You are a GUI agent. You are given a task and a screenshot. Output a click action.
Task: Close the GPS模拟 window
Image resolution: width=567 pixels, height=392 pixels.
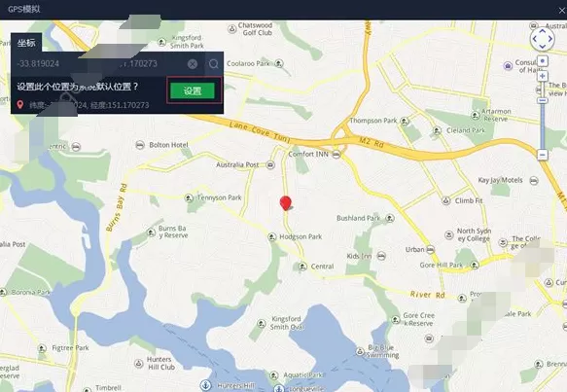561,11
